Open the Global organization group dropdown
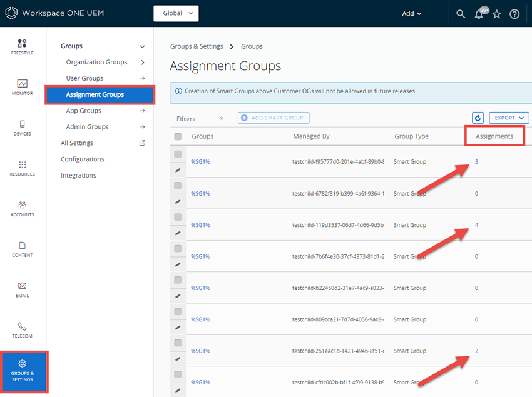This screenshot has height=397, width=532. pyautogui.click(x=176, y=13)
